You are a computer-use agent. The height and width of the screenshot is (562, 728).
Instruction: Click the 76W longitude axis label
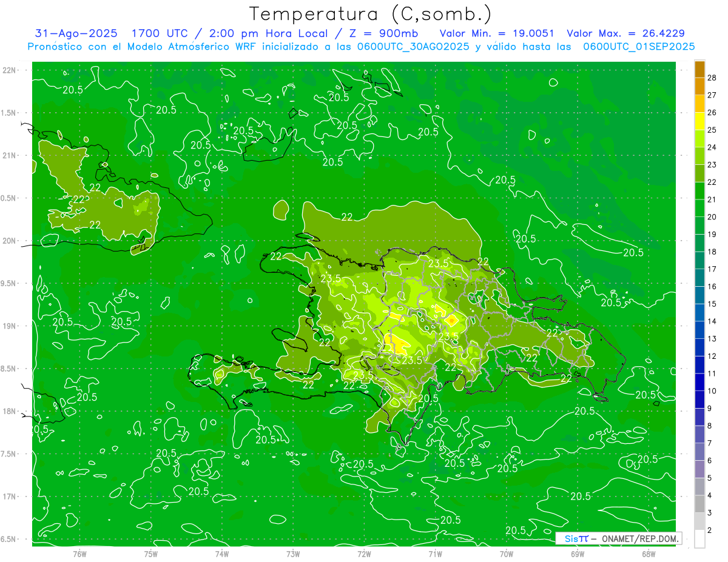click(80, 554)
